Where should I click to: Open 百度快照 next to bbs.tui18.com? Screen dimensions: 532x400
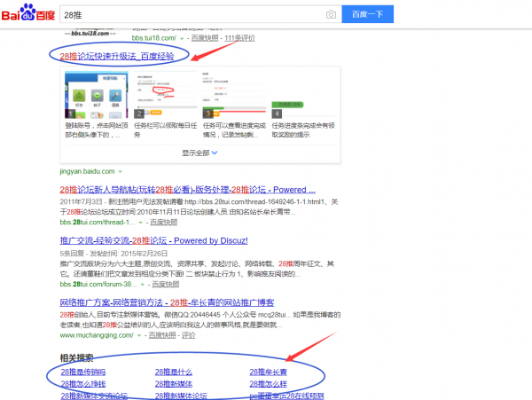205,38
